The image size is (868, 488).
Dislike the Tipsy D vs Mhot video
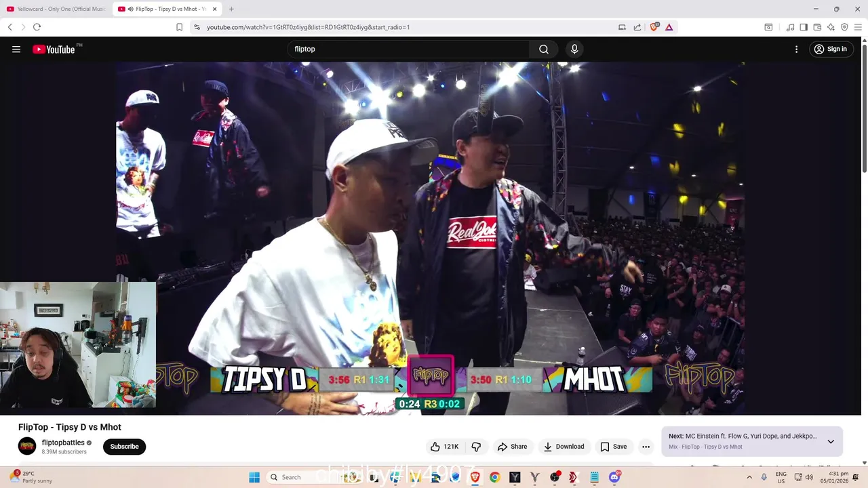tap(476, 447)
